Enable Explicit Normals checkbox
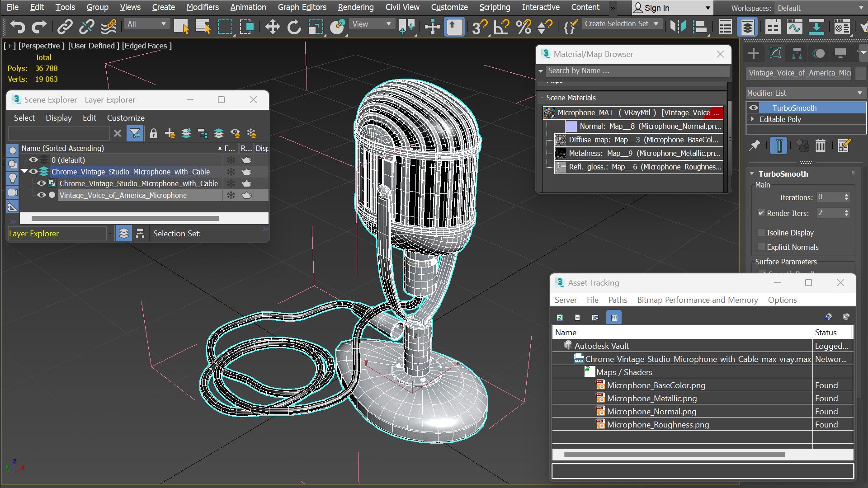Image resolution: width=868 pixels, height=488 pixels. click(x=761, y=247)
